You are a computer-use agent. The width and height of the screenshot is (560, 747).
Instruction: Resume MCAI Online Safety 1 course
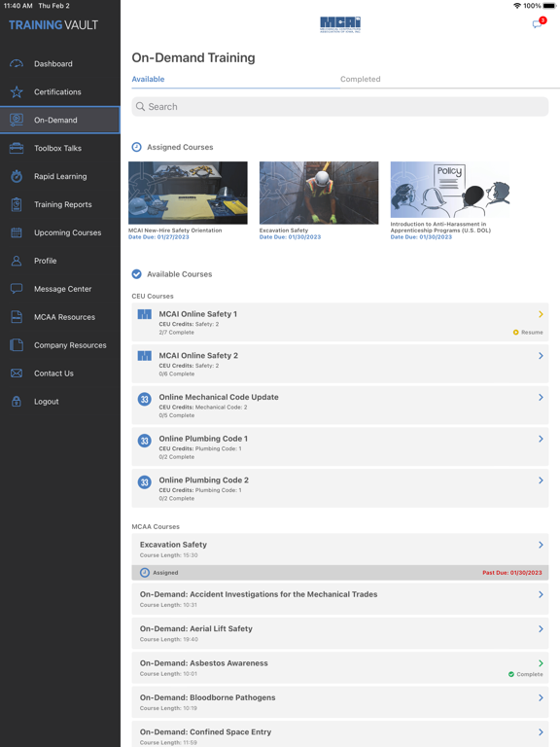528,332
